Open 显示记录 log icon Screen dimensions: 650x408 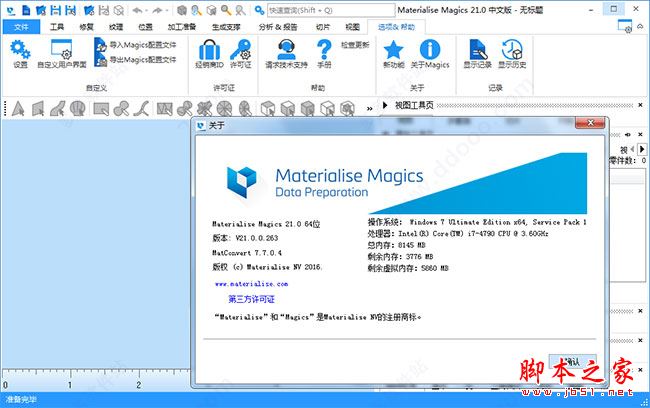tap(478, 50)
